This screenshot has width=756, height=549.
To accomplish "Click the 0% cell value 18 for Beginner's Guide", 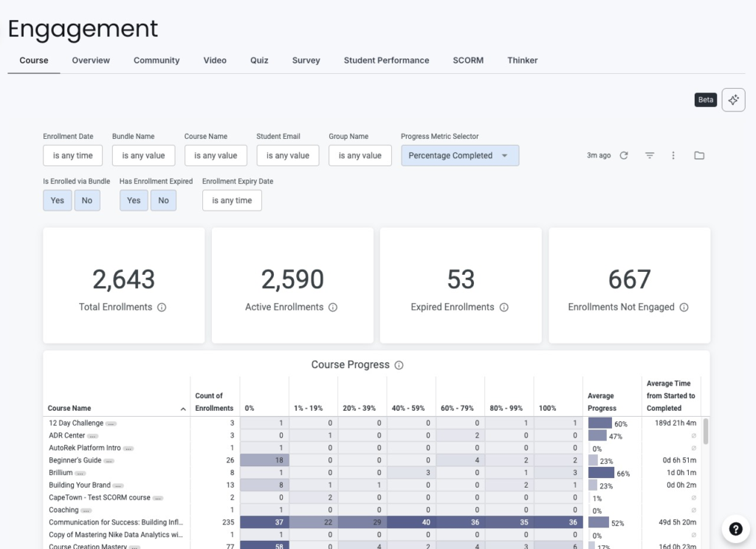I will [264, 460].
